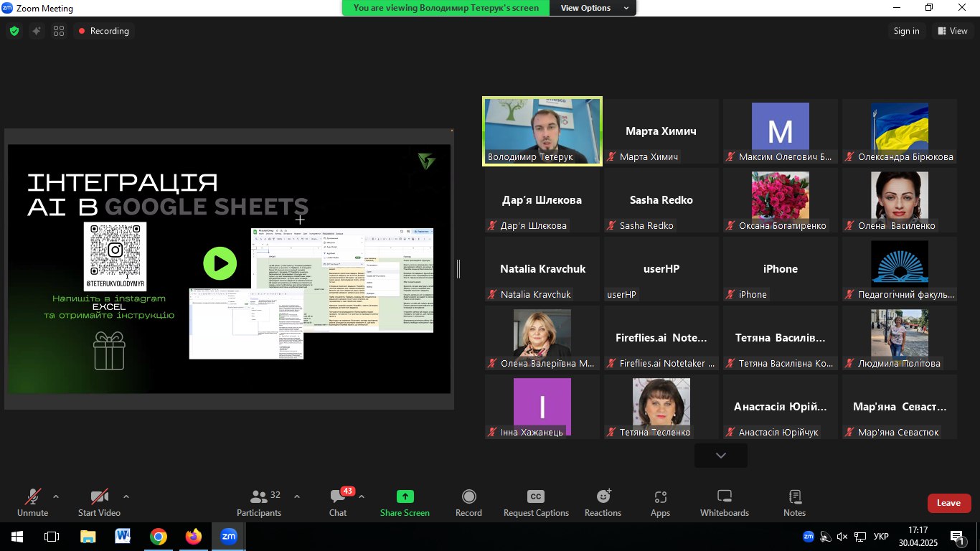980x551 pixels.
Task: Open Windows Start menu
Action: tap(17, 537)
